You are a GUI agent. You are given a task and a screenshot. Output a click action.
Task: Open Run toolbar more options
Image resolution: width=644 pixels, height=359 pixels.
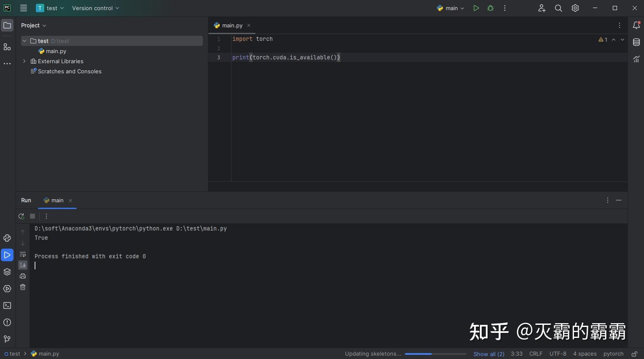pyautogui.click(x=46, y=216)
